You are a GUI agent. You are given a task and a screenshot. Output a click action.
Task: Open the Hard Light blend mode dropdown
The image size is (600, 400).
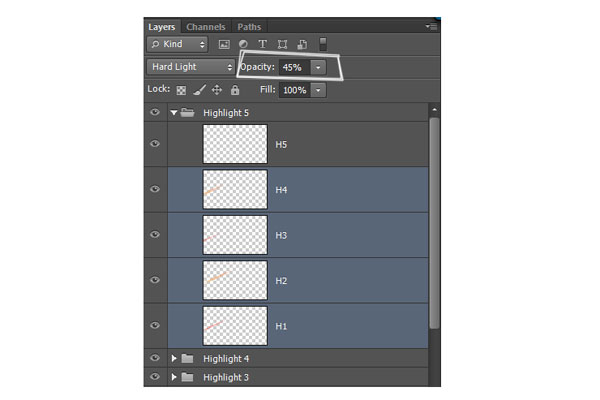191,67
